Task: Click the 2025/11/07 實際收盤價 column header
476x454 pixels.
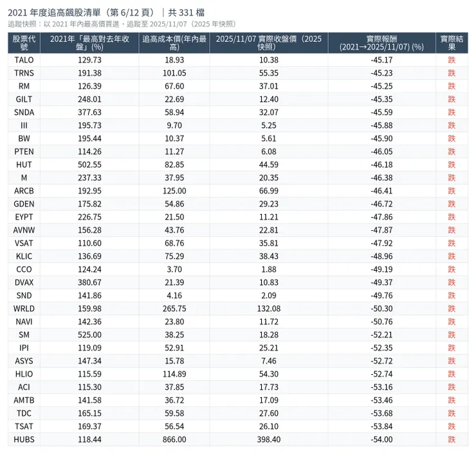Action: (x=269, y=43)
